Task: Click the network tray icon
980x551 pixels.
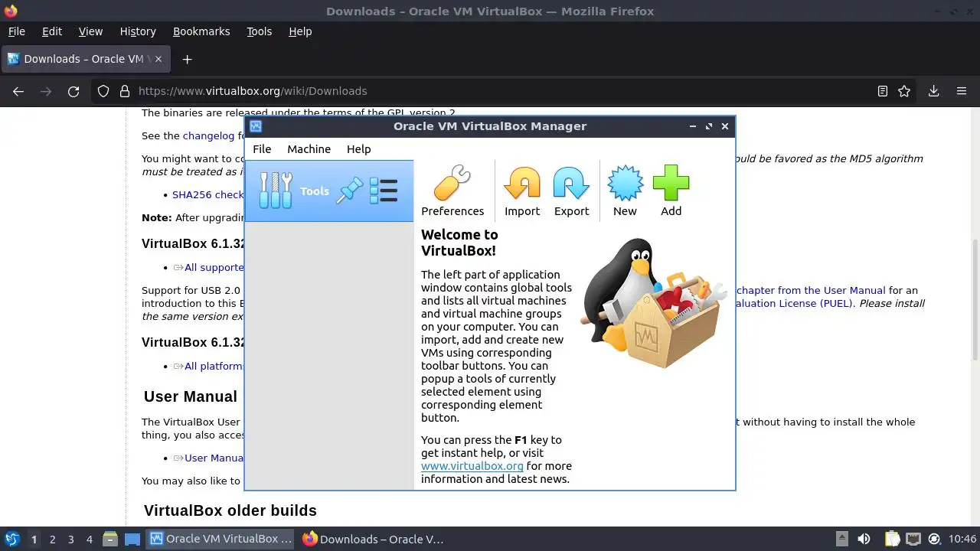Action: (x=913, y=539)
